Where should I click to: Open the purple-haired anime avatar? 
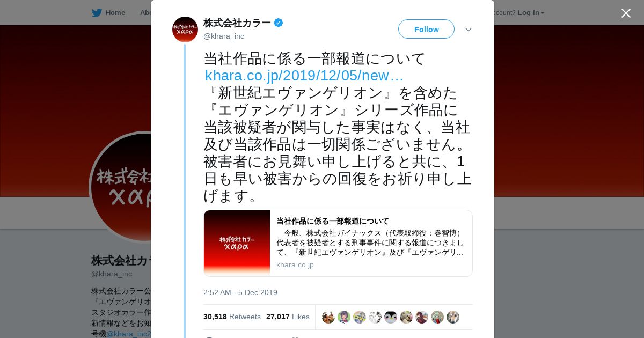[x=344, y=317]
